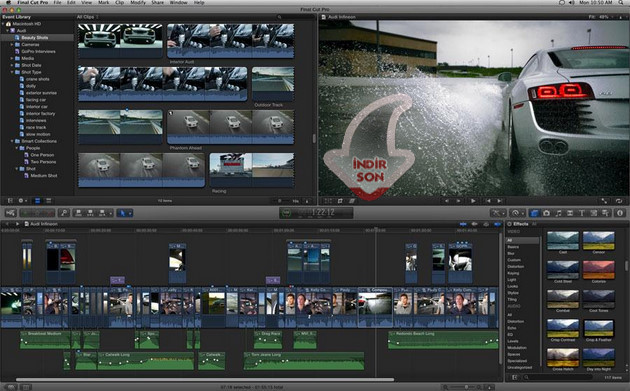Click the viewer Transform tool icon
This screenshot has height=391, width=630.
tap(328, 201)
